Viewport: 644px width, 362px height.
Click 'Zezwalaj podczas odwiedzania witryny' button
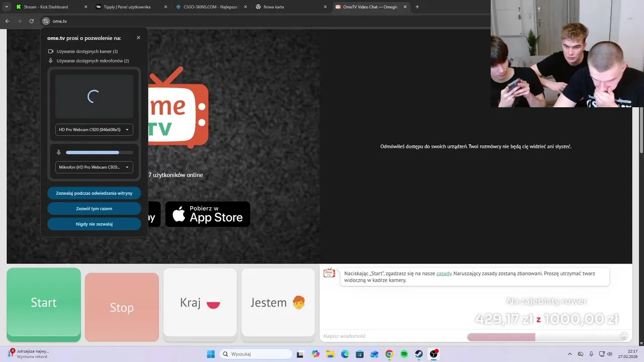tap(94, 193)
